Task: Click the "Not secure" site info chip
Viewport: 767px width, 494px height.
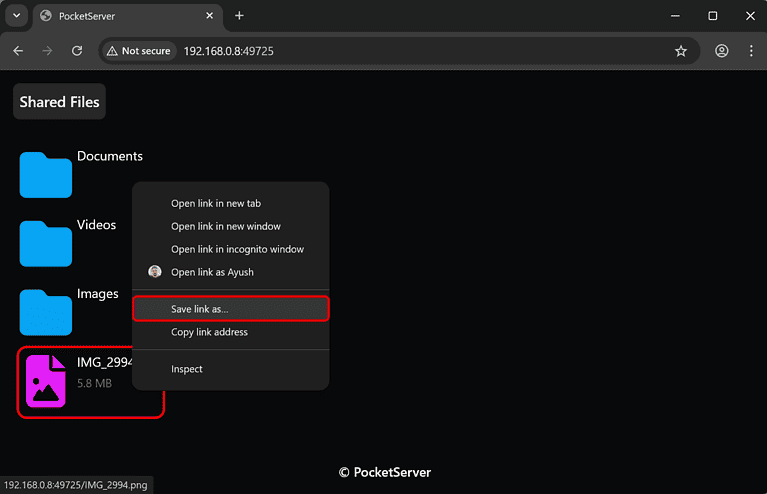Action: coord(138,51)
